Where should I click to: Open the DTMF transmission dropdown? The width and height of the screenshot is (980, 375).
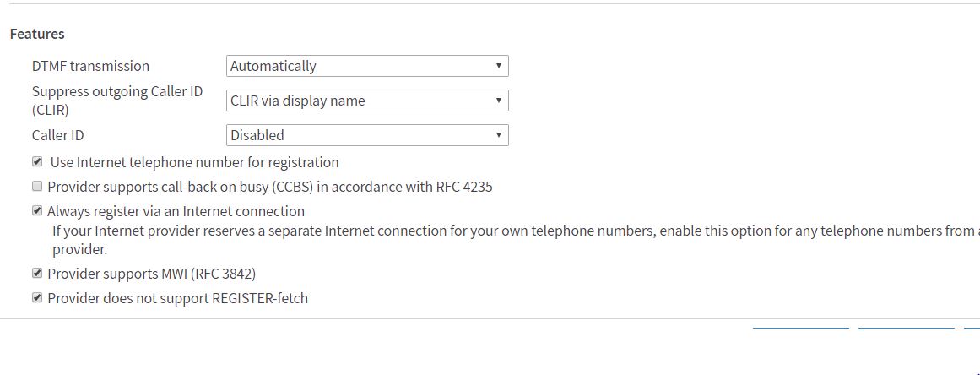click(x=367, y=66)
